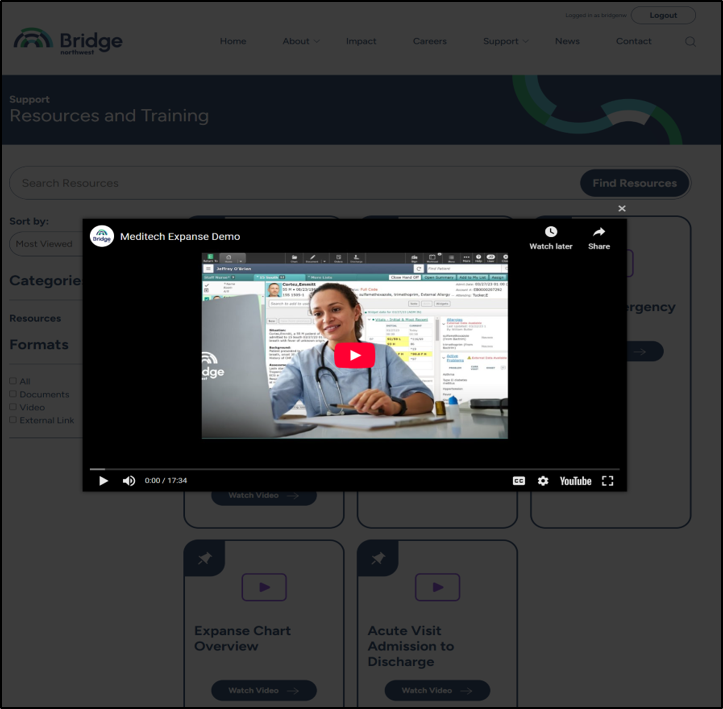The width and height of the screenshot is (723, 709).
Task: Click Watch Video under Expanse Chart Overview
Action: (x=264, y=690)
